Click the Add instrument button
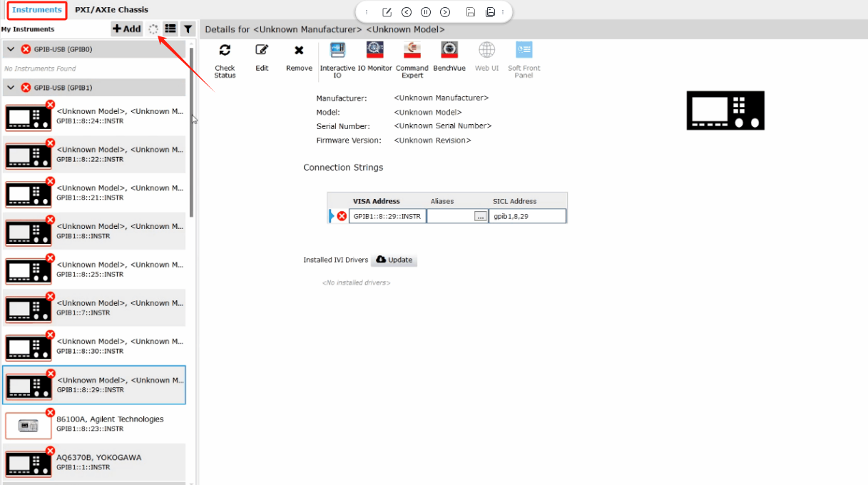The width and height of the screenshot is (868, 485). tap(127, 29)
